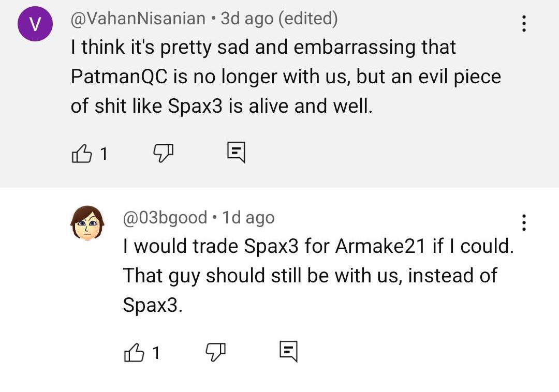This screenshot has width=559, height=392.
Task: Like the reply from @03bgood
Action: click(x=134, y=352)
